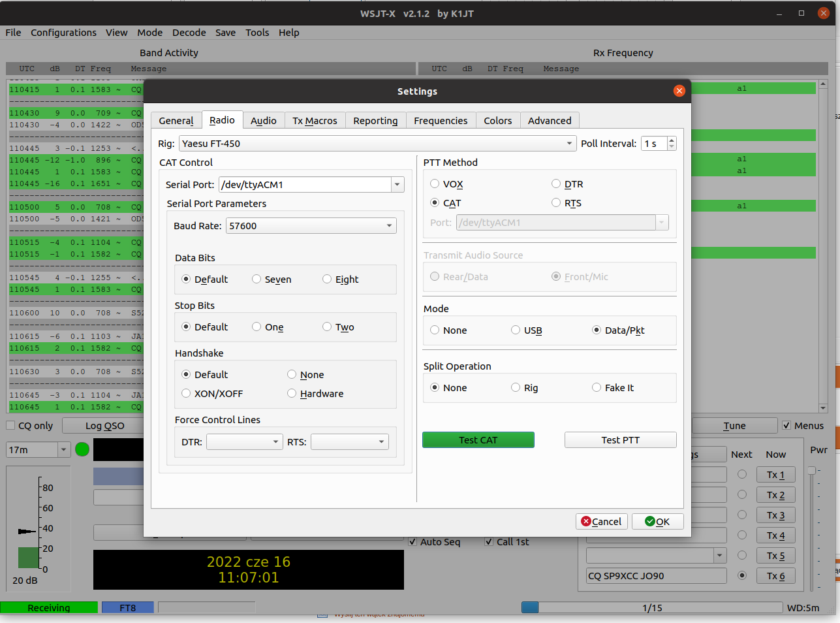840x623 pixels.
Task: Open the Frequencies tab
Action: [x=441, y=121]
